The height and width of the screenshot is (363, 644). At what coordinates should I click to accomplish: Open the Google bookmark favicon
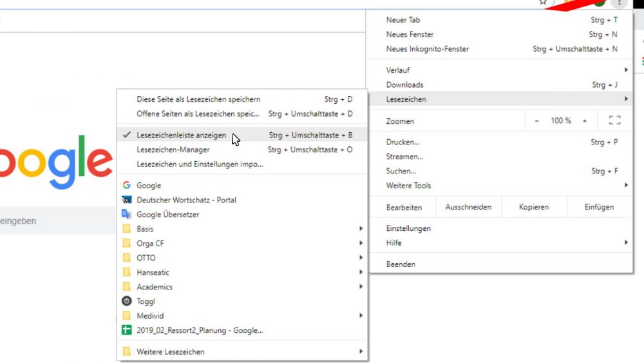click(x=126, y=186)
